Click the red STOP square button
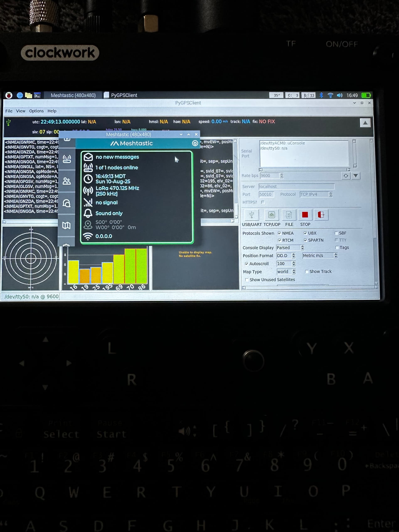 [x=305, y=214]
